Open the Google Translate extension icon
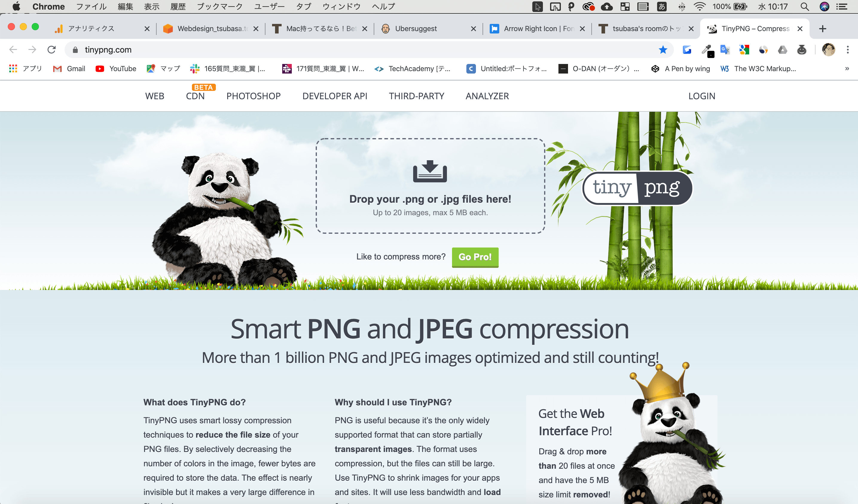 (725, 50)
